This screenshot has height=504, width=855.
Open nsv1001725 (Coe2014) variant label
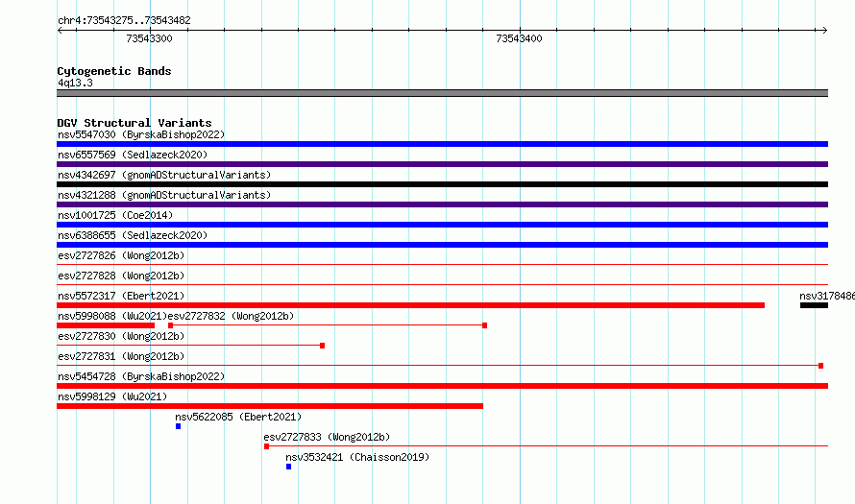[115, 215]
